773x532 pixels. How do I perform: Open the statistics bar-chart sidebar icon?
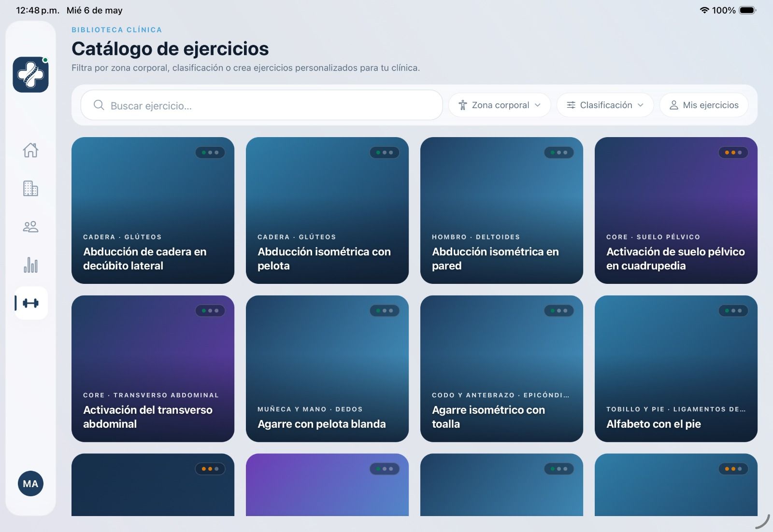pyautogui.click(x=30, y=265)
